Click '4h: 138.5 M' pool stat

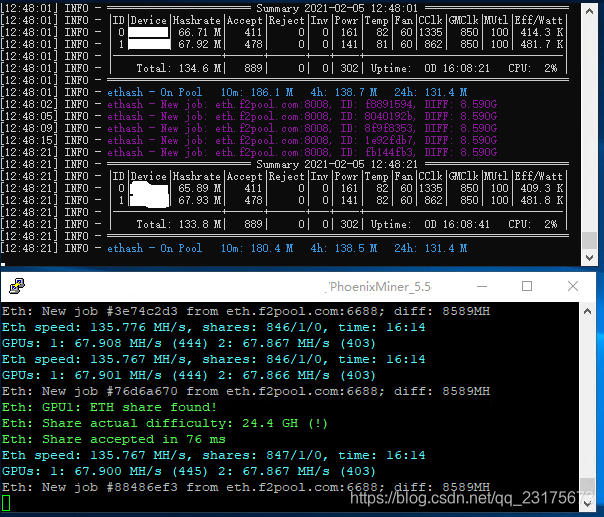tap(344, 248)
